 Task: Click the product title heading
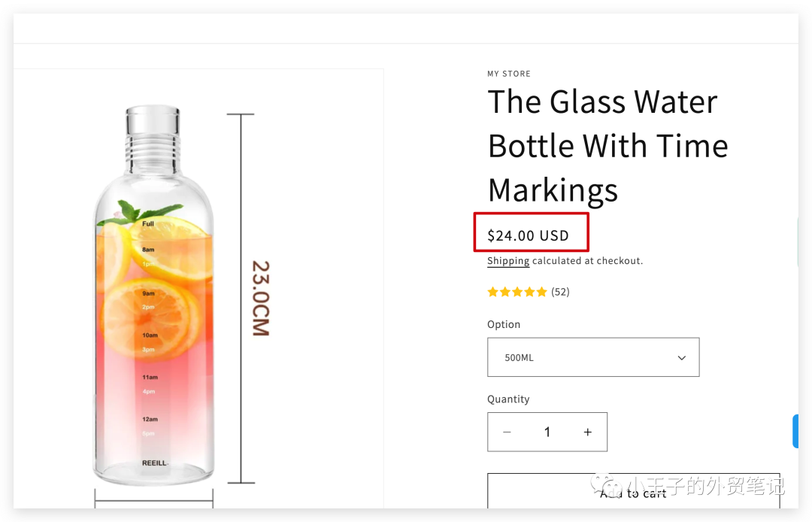pos(607,146)
